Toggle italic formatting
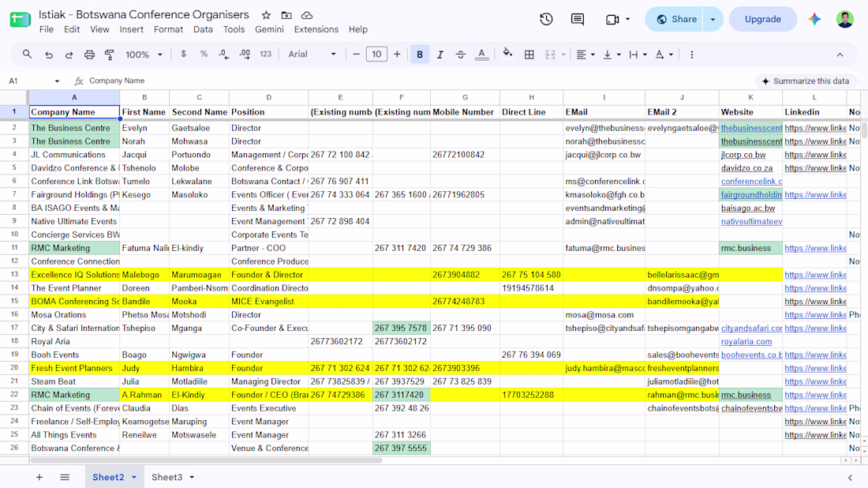 pos(440,54)
